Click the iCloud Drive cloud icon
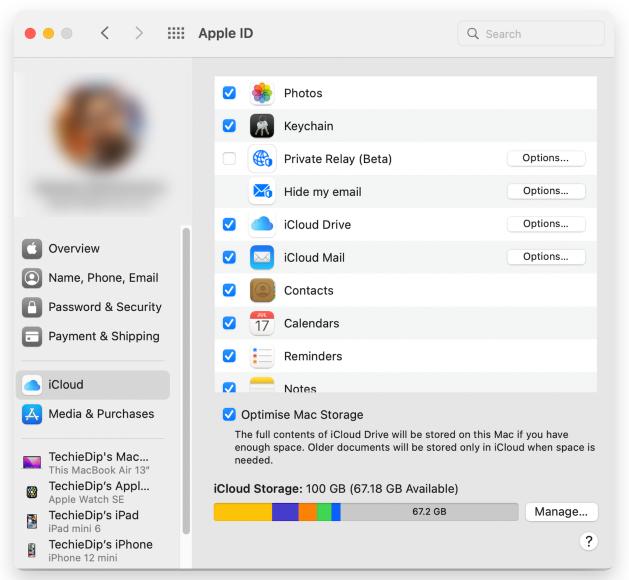 262,225
